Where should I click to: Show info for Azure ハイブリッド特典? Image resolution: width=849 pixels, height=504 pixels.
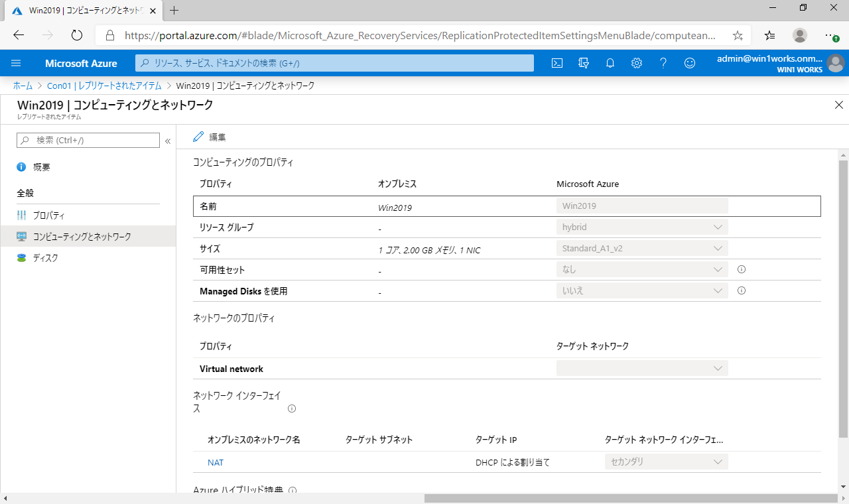point(293,491)
